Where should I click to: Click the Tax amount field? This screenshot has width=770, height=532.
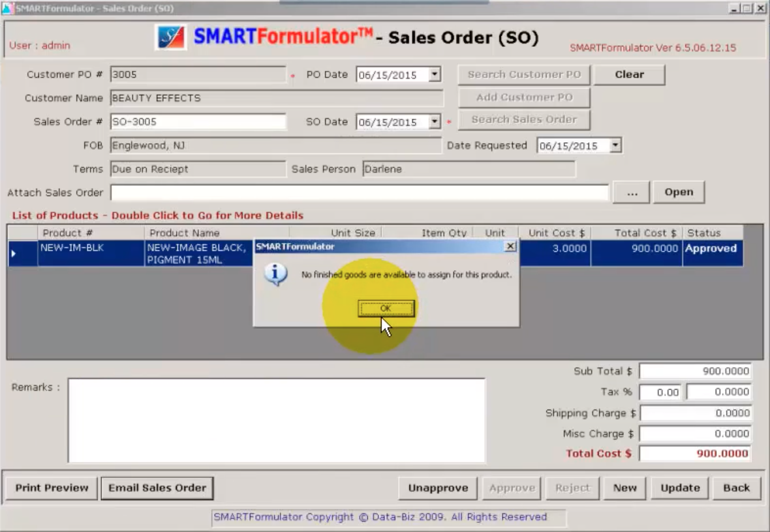coord(718,392)
